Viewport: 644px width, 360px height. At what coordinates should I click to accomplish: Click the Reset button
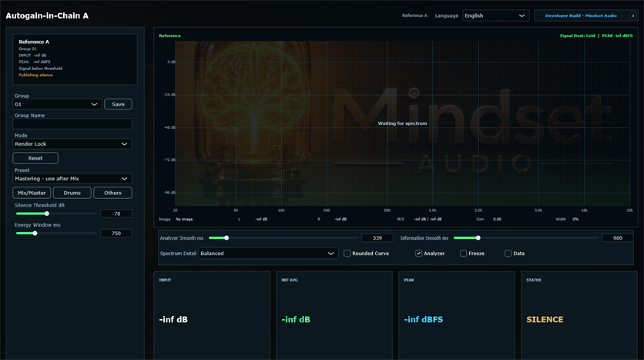pyautogui.click(x=35, y=158)
